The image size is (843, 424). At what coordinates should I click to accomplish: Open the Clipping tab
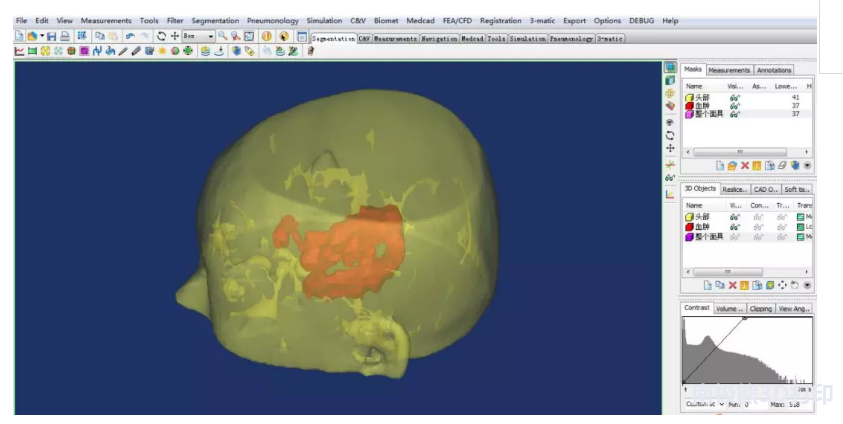(x=760, y=308)
